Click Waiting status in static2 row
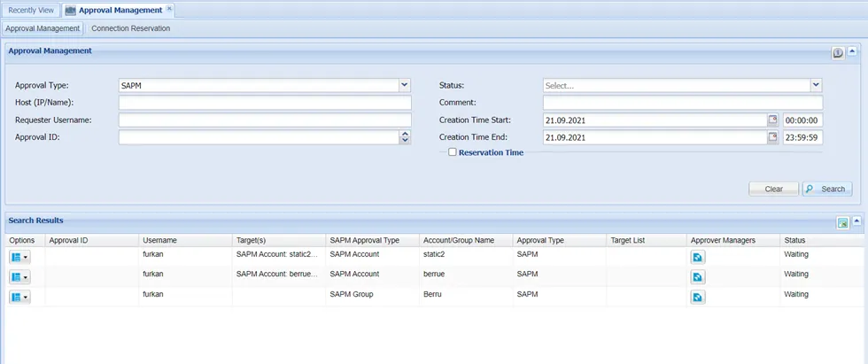868x364 pixels. coord(796,254)
